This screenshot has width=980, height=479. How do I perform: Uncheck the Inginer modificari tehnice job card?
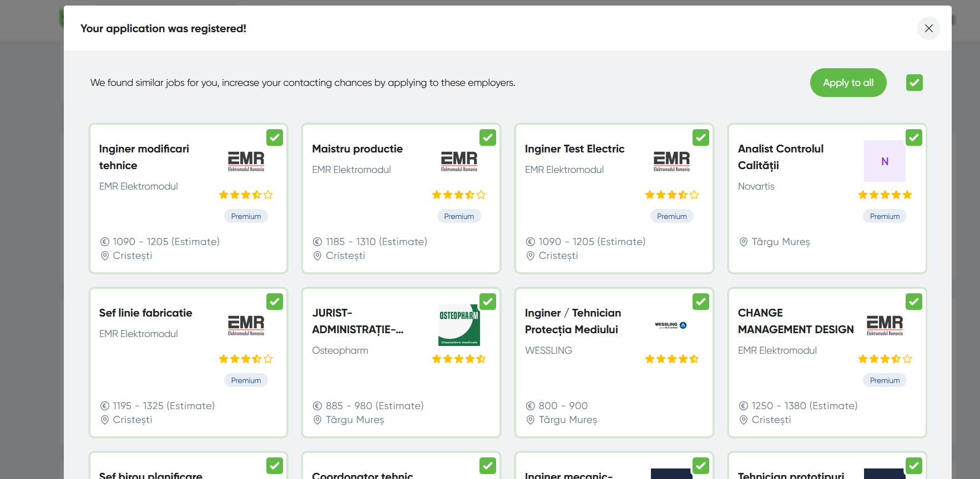[275, 137]
